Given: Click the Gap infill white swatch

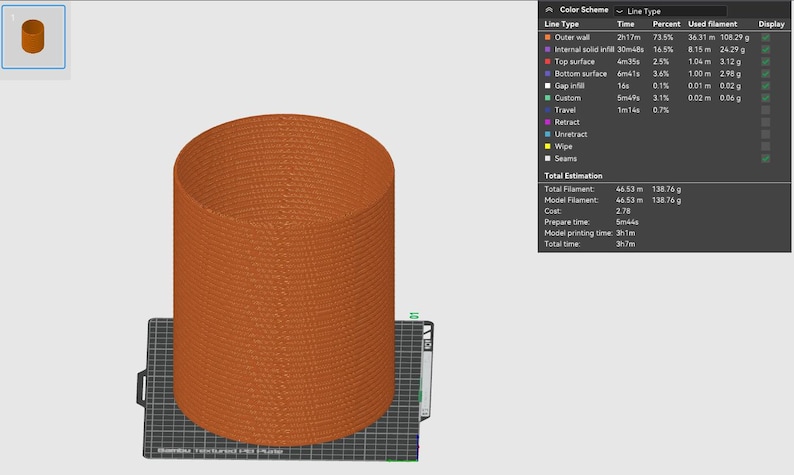Looking at the screenshot, I should 547,86.
